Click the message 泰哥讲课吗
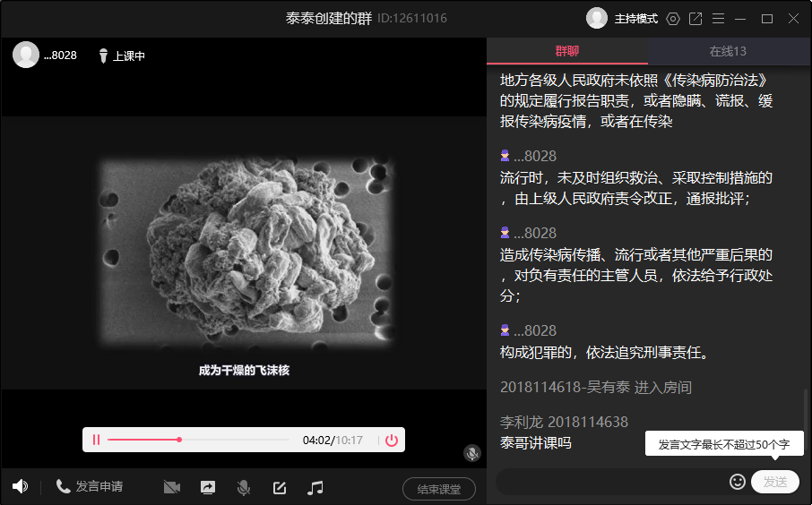812x505 pixels. 535,443
